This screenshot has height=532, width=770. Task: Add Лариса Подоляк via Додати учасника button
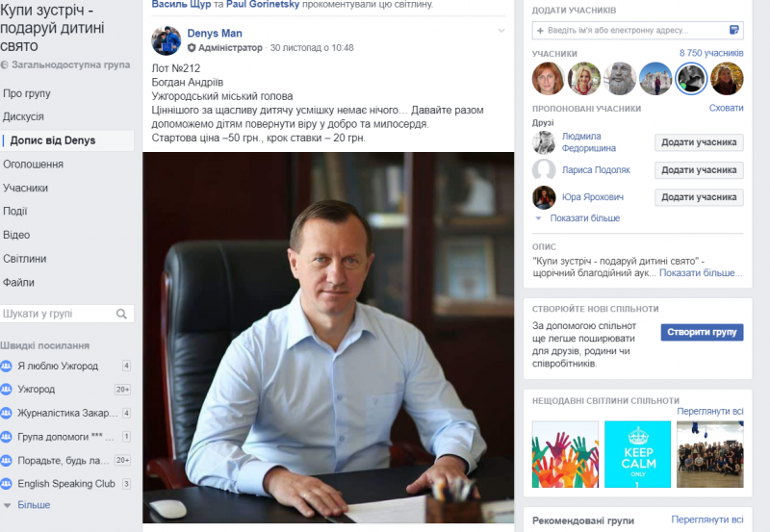click(699, 170)
